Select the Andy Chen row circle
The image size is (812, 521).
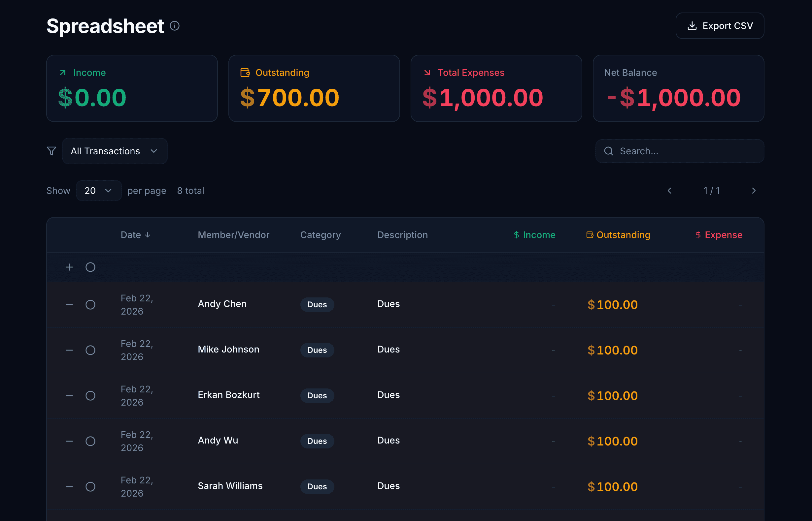click(90, 305)
